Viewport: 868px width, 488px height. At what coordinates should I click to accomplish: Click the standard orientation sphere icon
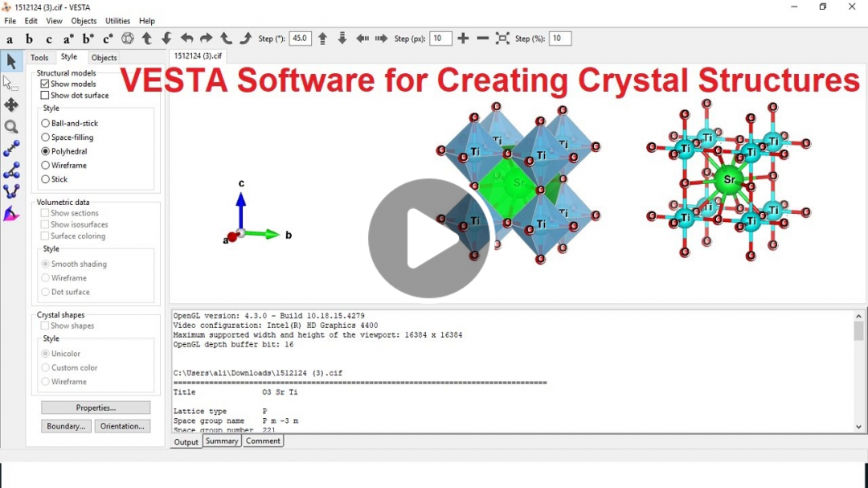(x=128, y=39)
